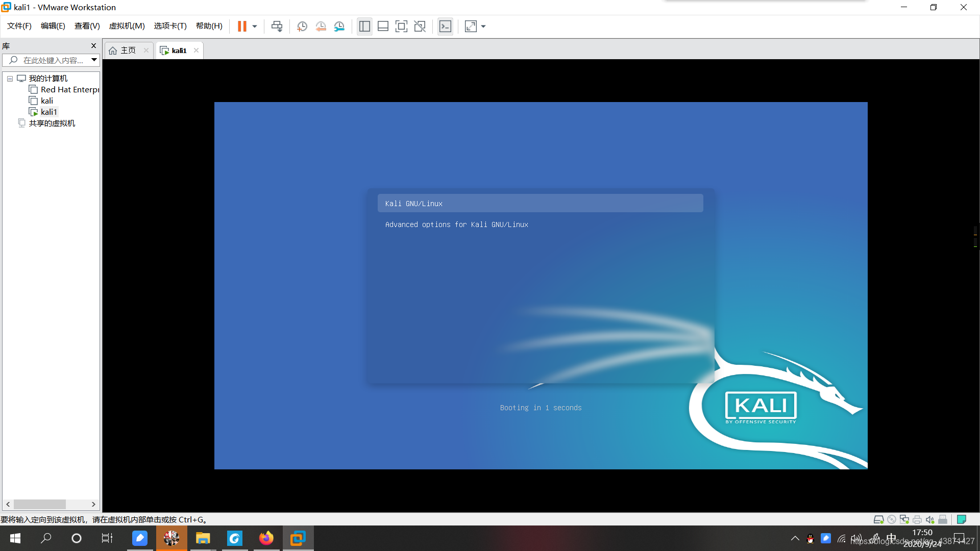Click the library scrollbar right arrow

point(93,504)
